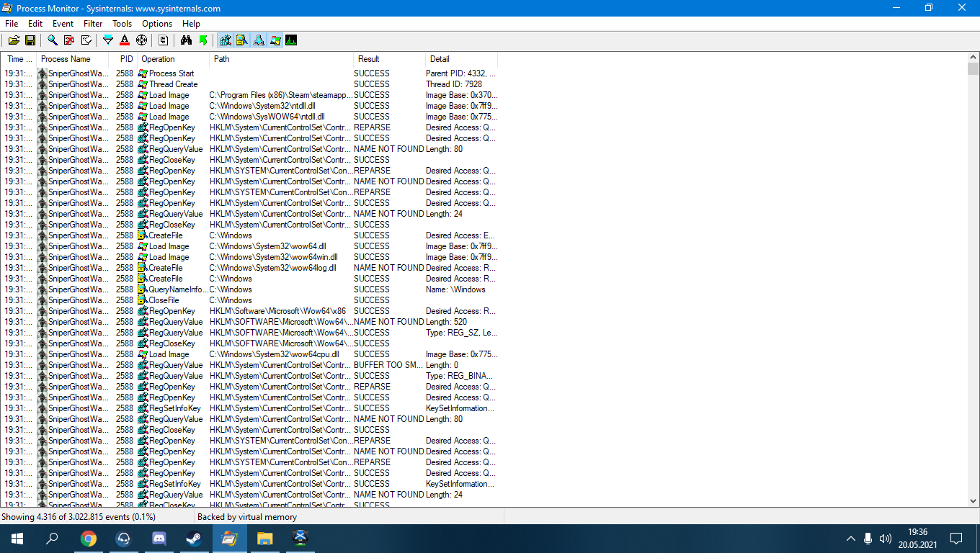The height and width of the screenshot is (553, 980).
Task: Click the wow64log.dll path cell
Action: pos(272,268)
